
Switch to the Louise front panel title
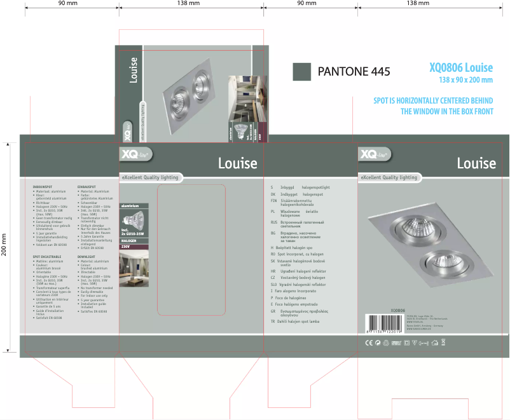237,163
